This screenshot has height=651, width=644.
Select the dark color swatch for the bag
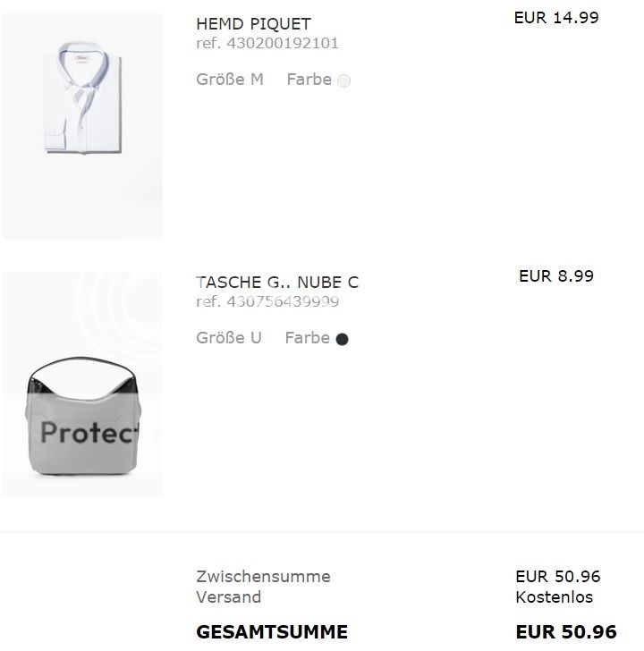click(x=342, y=339)
